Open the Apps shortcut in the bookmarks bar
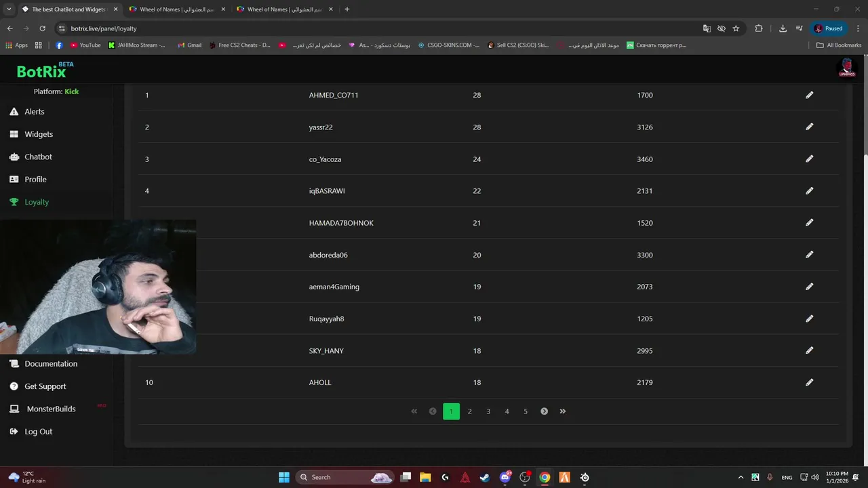This screenshot has width=868, height=488. (17, 45)
